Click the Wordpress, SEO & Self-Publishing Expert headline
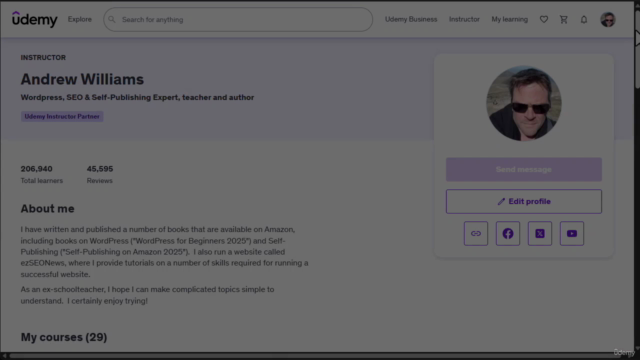Viewport: 640px width, 360px height. tap(137, 97)
